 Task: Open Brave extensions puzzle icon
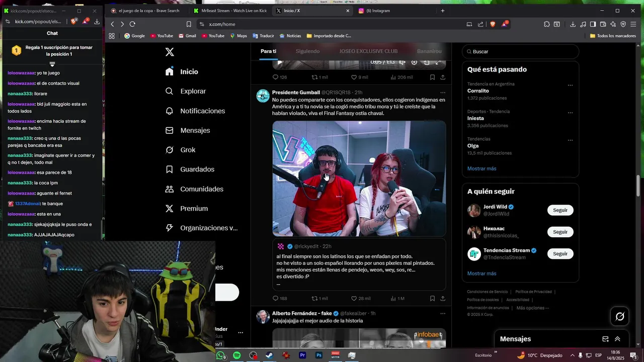pyautogui.click(x=547, y=24)
